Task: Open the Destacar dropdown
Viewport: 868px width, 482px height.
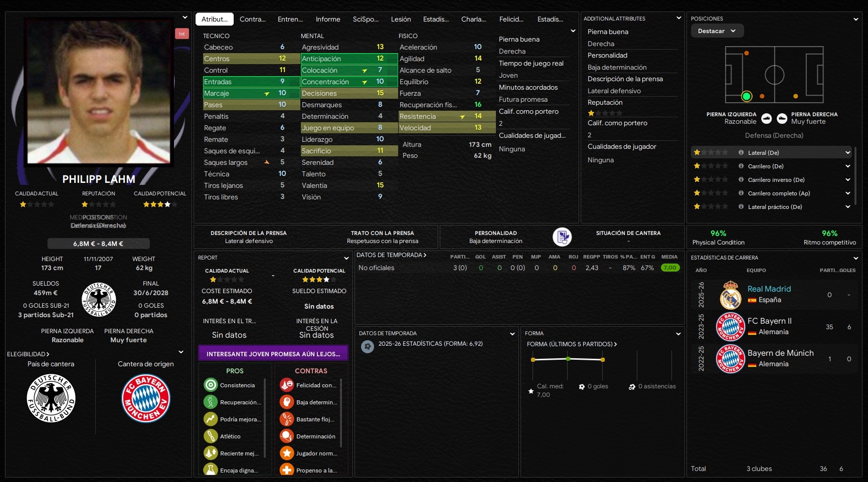Action: pos(717,31)
